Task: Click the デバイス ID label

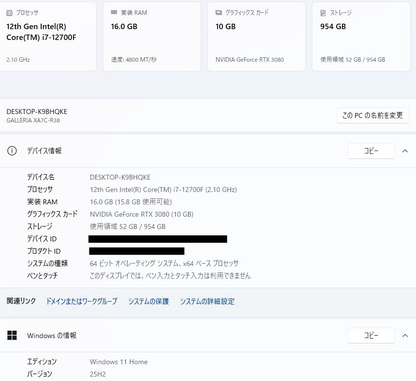Action: pyautogui.click(x=42, y=239)
